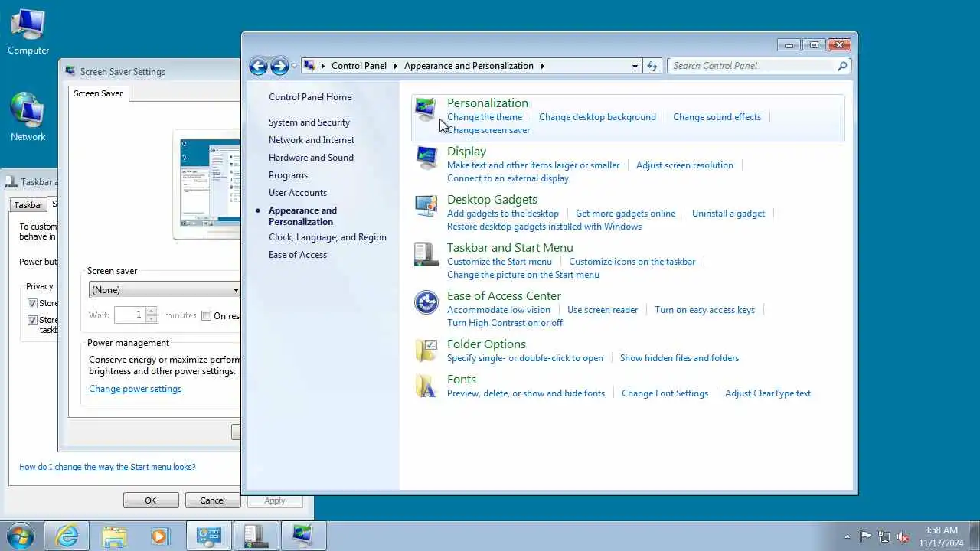Image resolution: width=980 pixels, height=551 pixels.
Task: Click the Taskbar and Start Menu icon
Action: click(426, 254)
